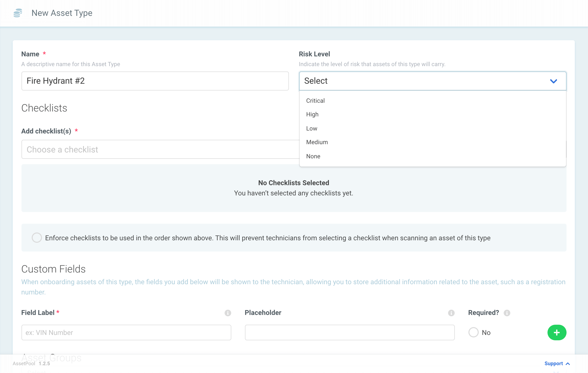Open the Fire Hydrant #2 name dropdown
Image resolution: width=588 pixels, height=373 pixels.
[155, 81]
